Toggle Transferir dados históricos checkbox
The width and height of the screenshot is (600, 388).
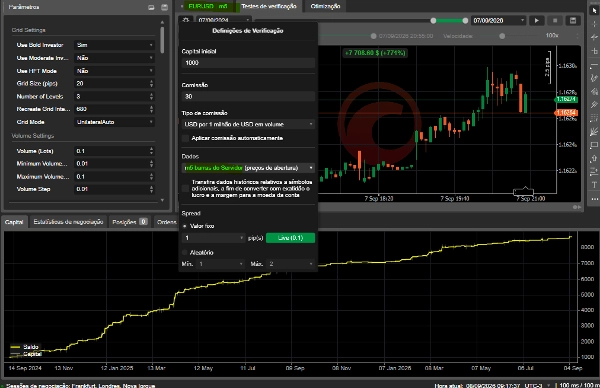click(186, 188)
